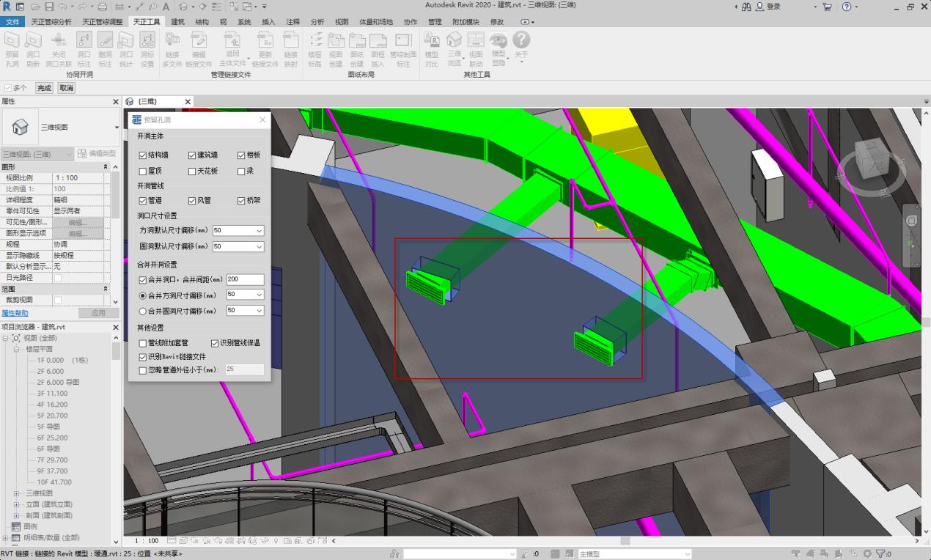Viewport: 931px width, 560px height.
Task: Click the 洞口刷新 ribbon icon
Action: (x=33, y=41)
